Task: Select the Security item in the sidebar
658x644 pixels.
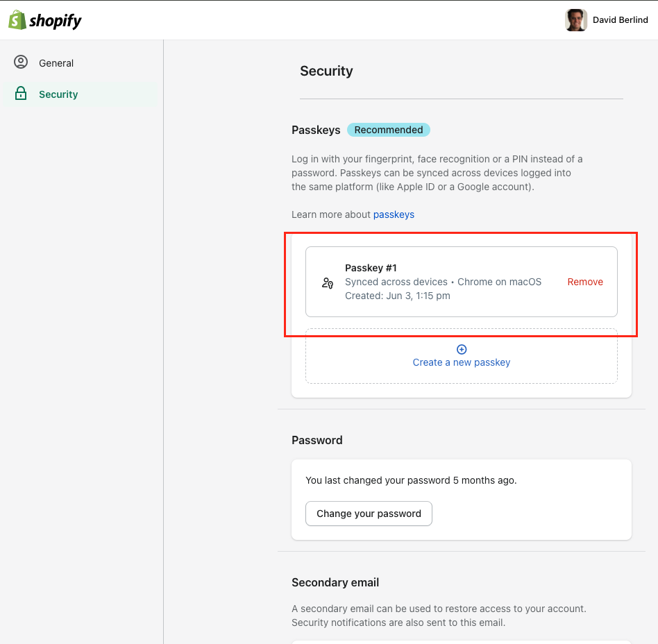Action: (58, 94)
